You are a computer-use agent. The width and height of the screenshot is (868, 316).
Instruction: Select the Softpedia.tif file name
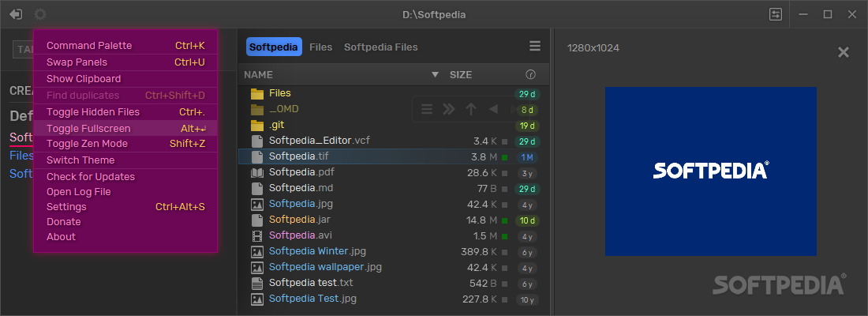pyautogui.click(x=299, y=156)
